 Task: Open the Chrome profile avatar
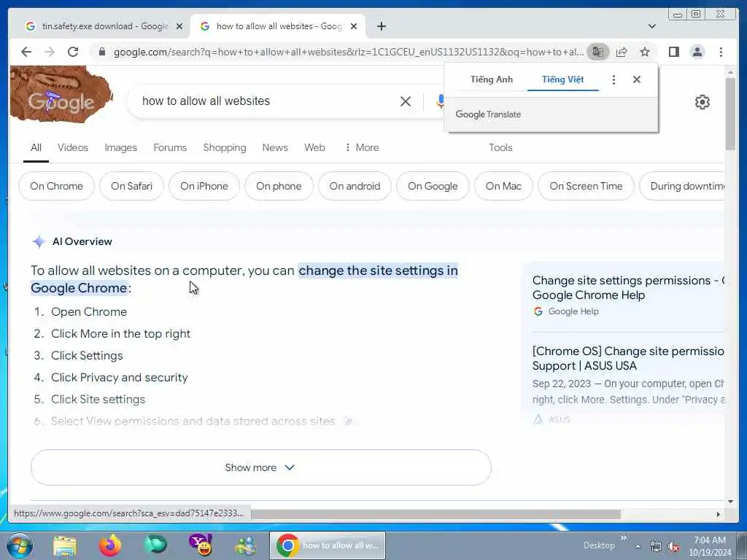(697, 52)
